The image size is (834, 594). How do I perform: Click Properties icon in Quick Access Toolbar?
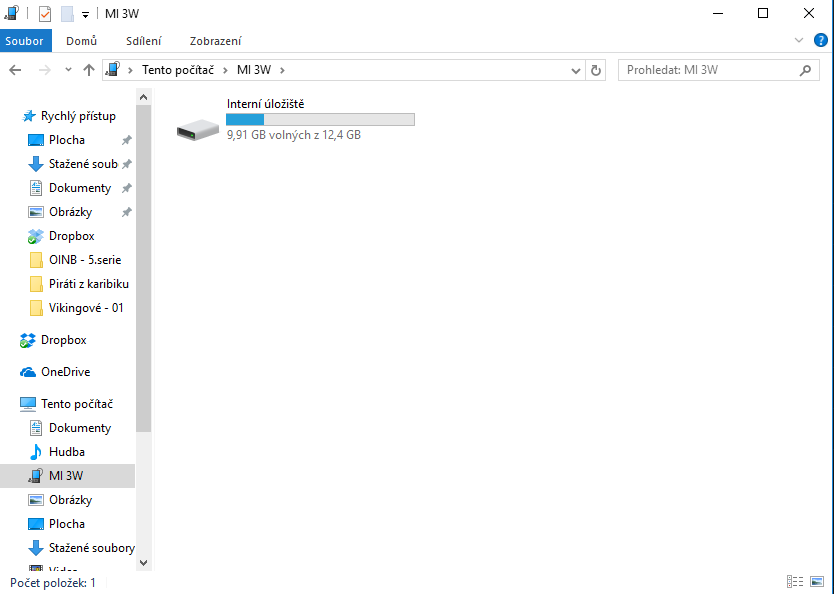[x=45, y=14]
